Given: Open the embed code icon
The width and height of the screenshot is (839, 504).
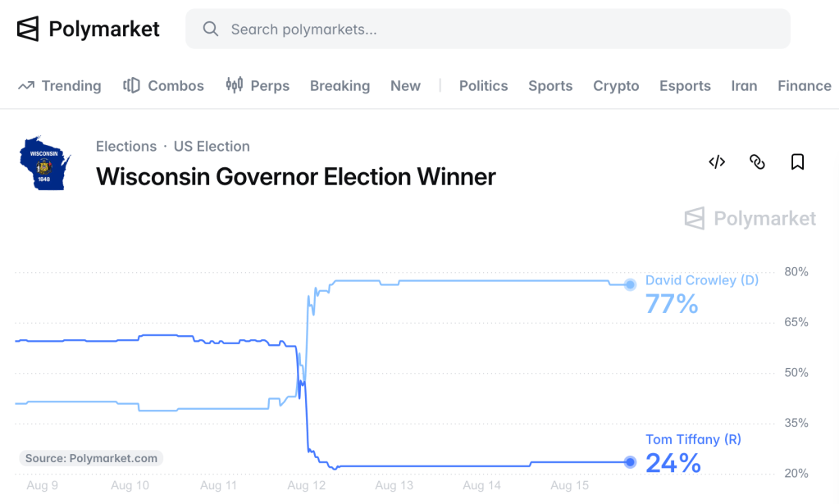Looking at the screenshot, I should pos(717,162).
